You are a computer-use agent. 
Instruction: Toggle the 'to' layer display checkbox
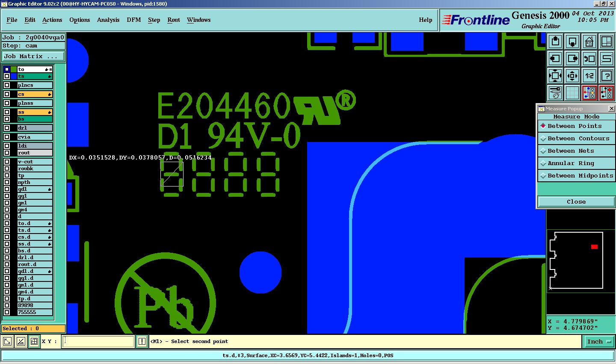click(7, 69)
